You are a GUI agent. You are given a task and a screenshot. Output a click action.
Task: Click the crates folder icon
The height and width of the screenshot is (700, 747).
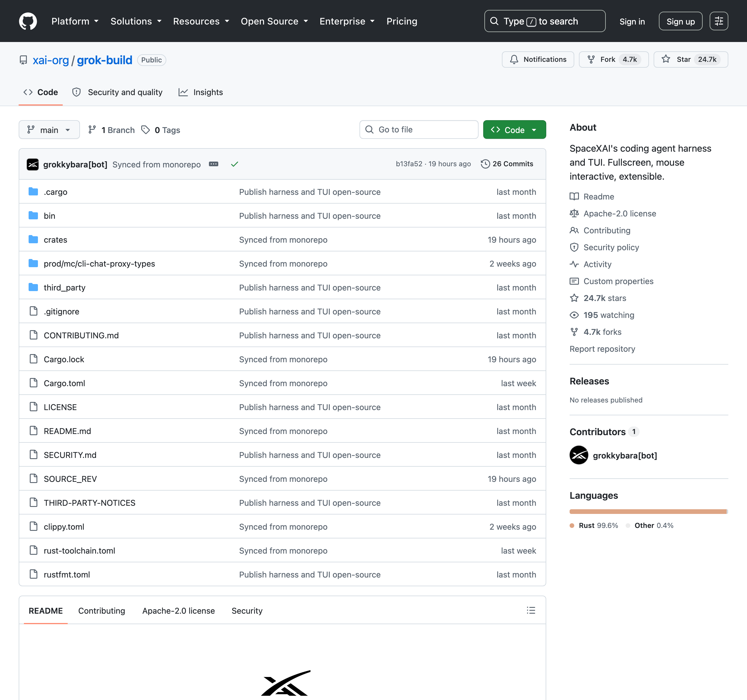click(x=34, y=239)
